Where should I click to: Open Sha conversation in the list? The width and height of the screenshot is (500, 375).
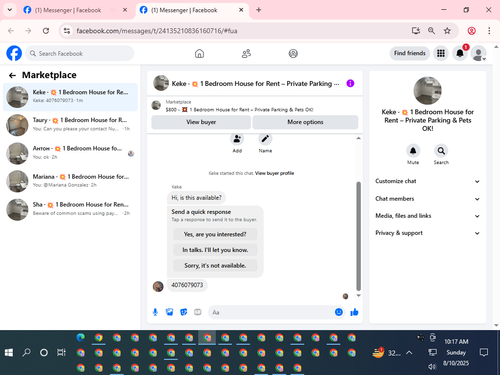click(70, 210)
